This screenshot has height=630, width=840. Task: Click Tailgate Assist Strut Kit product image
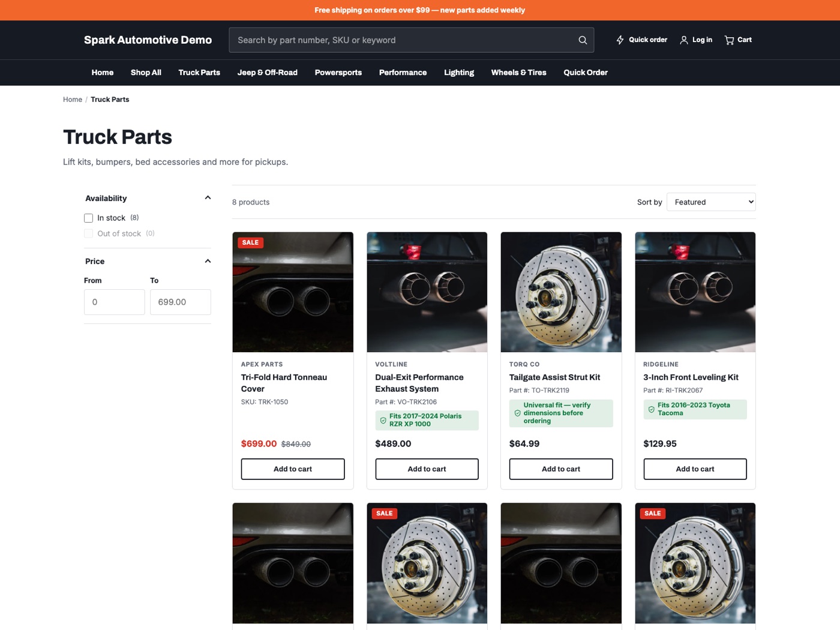coord(561,292)
